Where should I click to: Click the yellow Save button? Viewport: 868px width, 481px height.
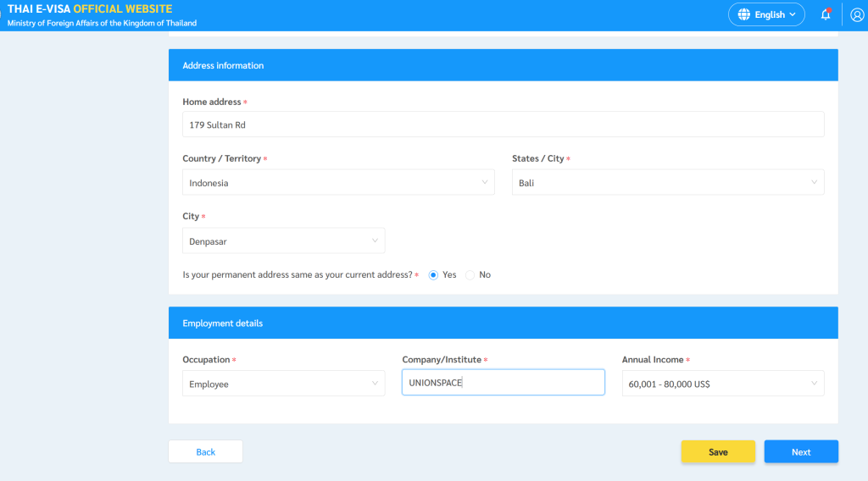(717, 452)
